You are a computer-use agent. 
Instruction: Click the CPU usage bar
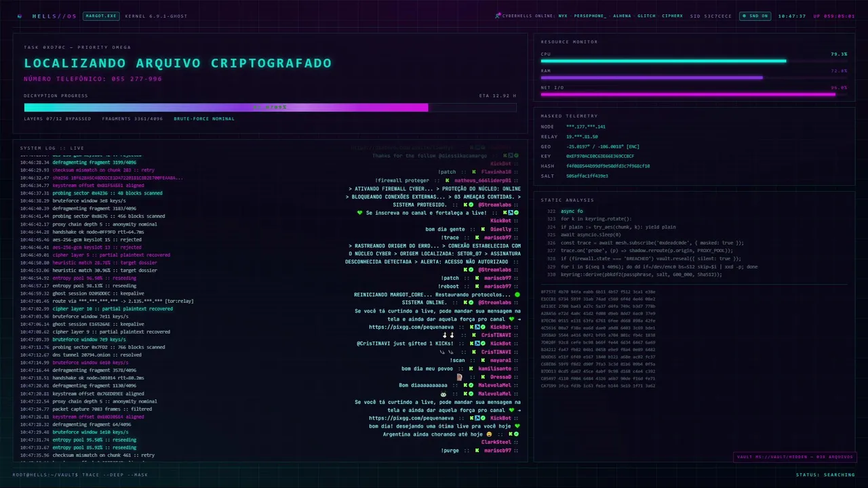[694, 60]
